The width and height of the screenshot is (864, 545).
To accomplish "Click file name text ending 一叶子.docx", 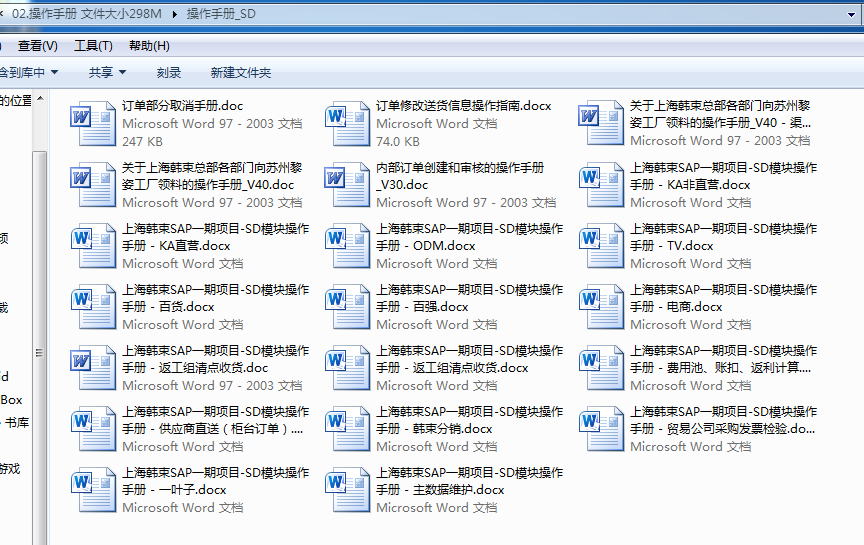I will [215, 481].
